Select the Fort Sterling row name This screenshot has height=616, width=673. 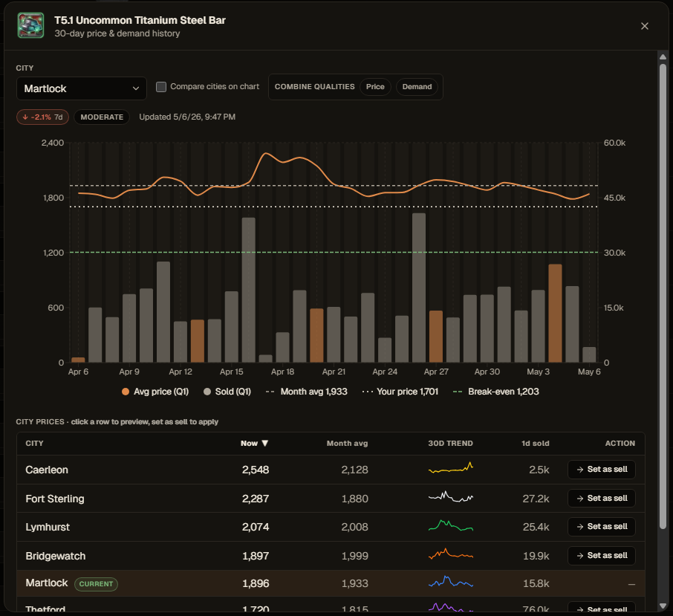point(55,499)
